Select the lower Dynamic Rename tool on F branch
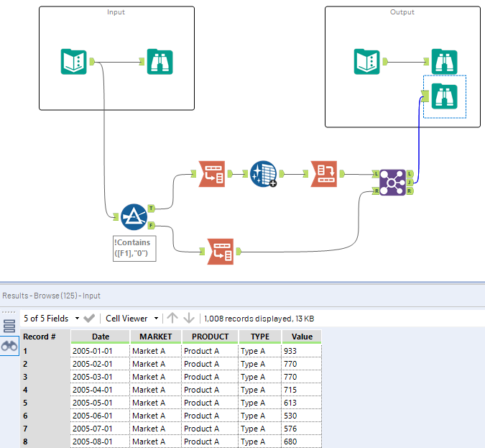 [221, 252]
